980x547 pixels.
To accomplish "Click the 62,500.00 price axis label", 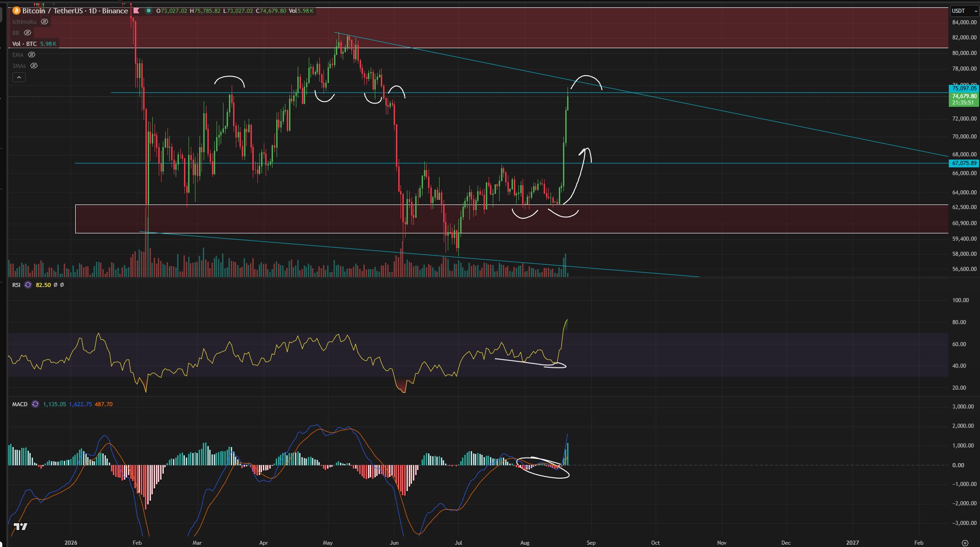I will [x=964, y=207].
